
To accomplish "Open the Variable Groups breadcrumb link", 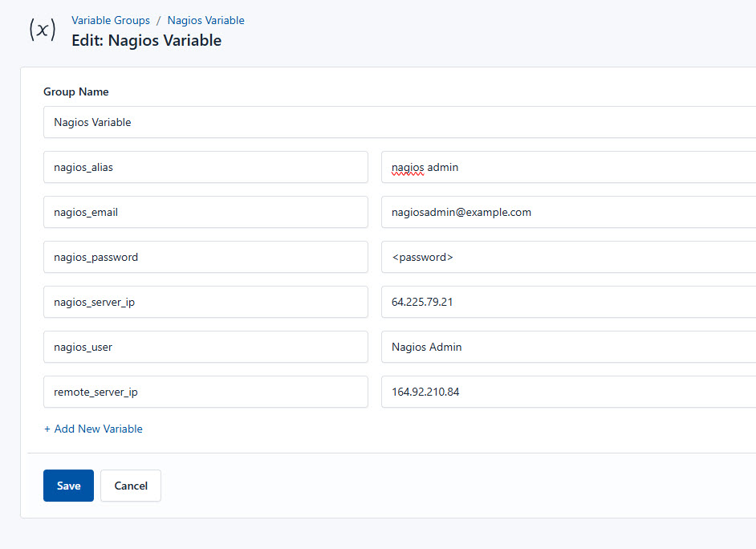I will pyautogui.click(x=110, y=20).
